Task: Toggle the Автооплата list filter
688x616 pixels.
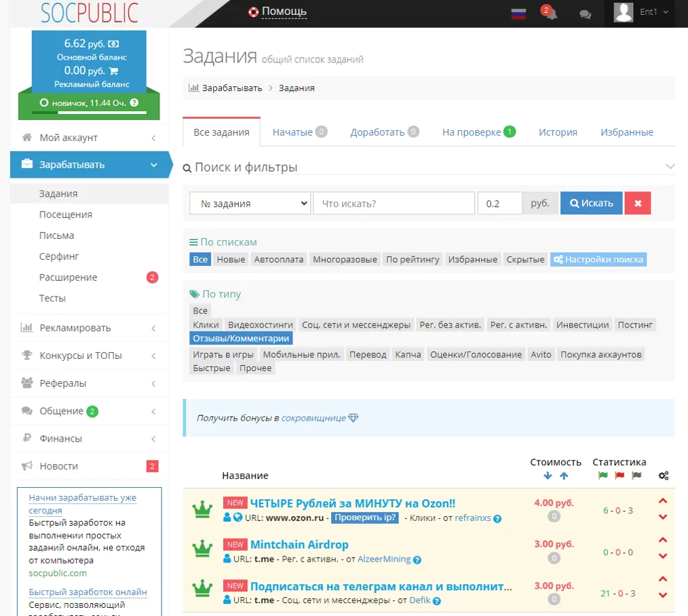Action: [279, 259]
